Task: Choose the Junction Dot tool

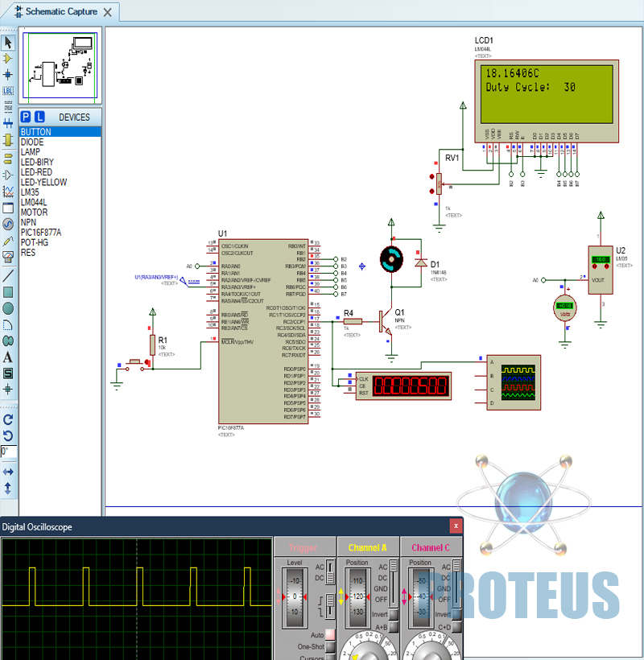Action: [8, 74]
